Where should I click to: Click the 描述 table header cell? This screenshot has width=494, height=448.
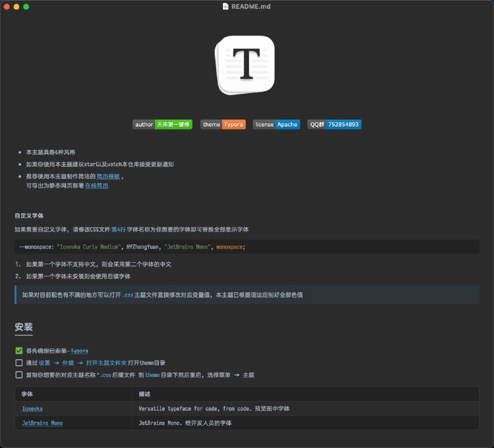[x=306, y=394]
